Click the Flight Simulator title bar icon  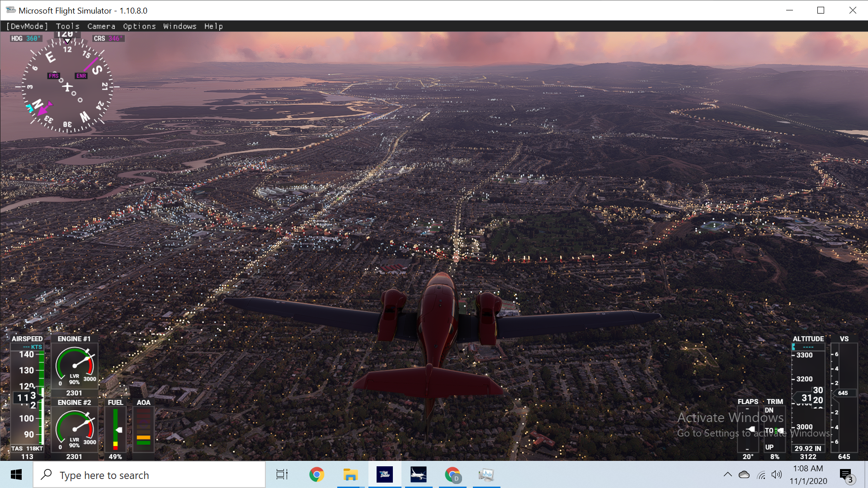(11, 10)
